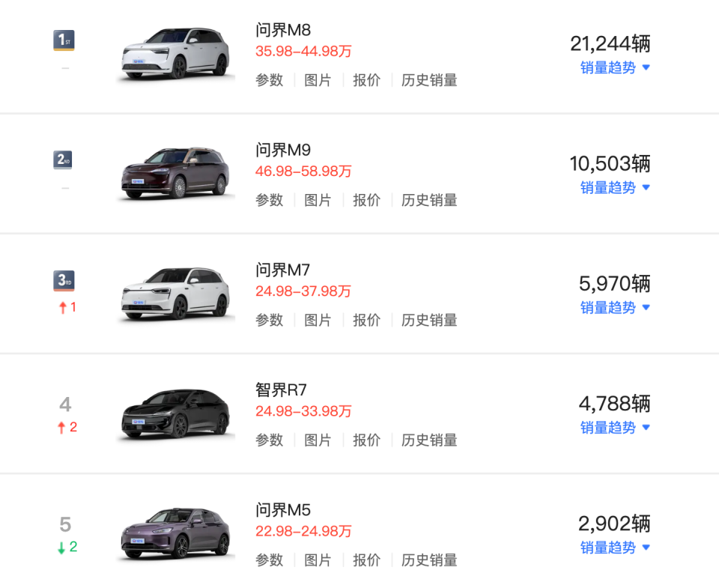Expand 销量趋势 for 问界M8
The height and width of the screenshot is (588, 719).
coord(609,67)
